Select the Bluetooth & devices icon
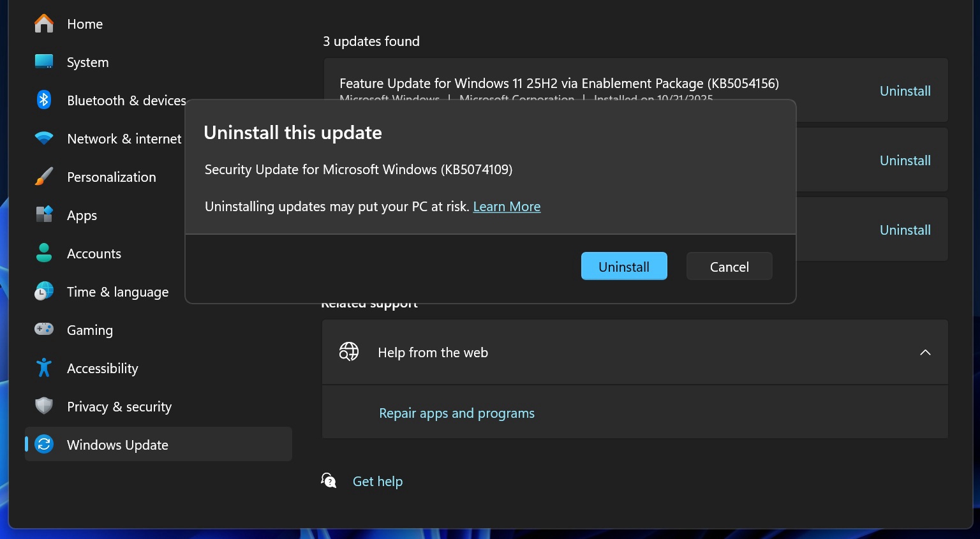 (43, 100)
